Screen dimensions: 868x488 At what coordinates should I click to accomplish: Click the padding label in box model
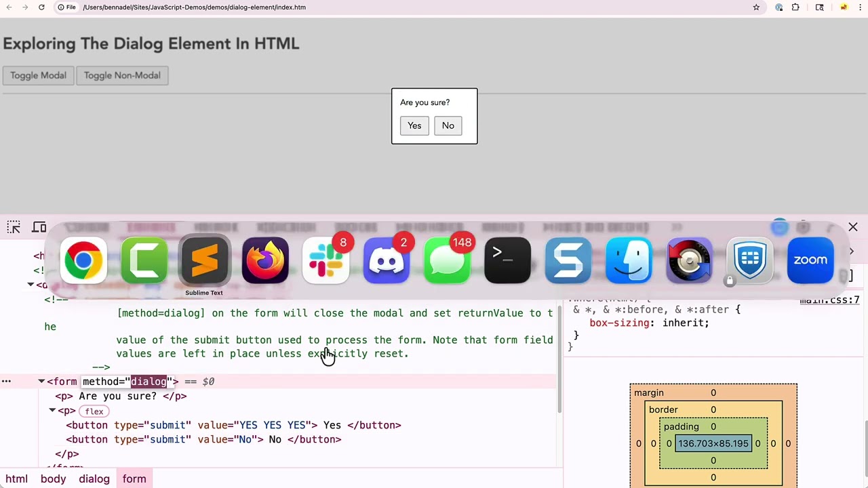click(682, 427)
